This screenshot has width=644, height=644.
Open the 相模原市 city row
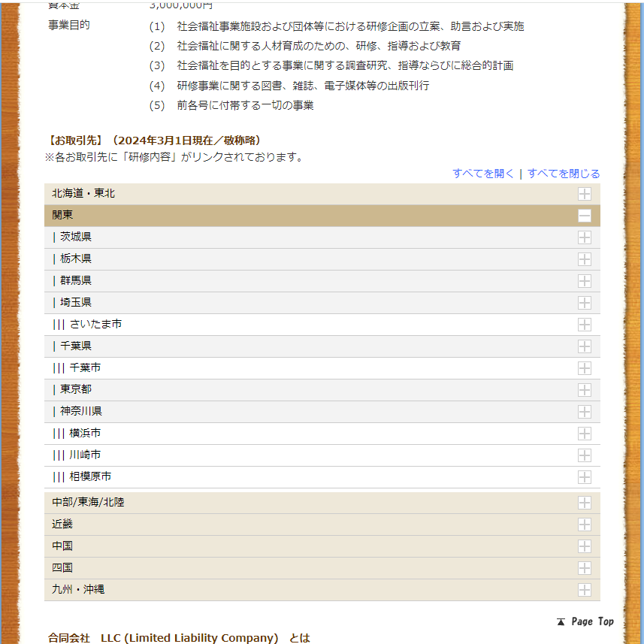322,477
